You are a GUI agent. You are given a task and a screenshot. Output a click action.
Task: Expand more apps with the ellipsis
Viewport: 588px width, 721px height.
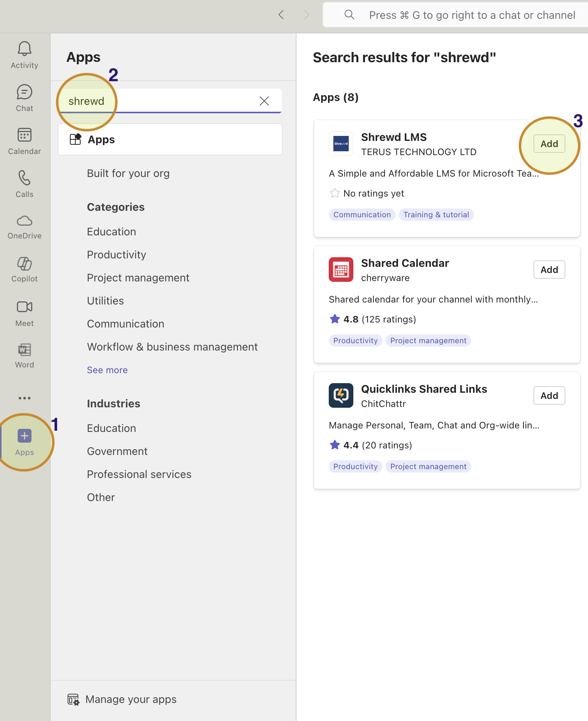(25, 398)
